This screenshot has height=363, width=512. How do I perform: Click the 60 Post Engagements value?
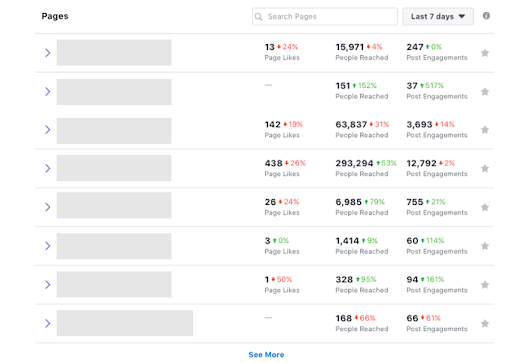pyautogui.click(x=412, y=241)
